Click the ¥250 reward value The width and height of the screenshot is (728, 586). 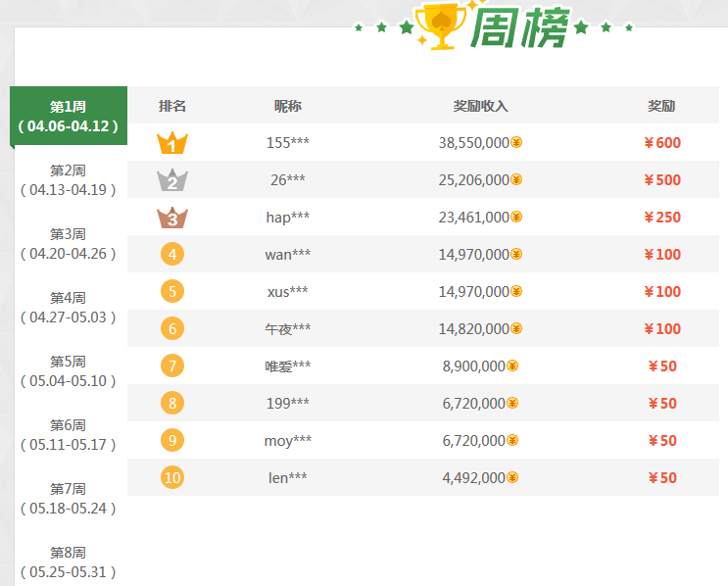pos(662,217)
